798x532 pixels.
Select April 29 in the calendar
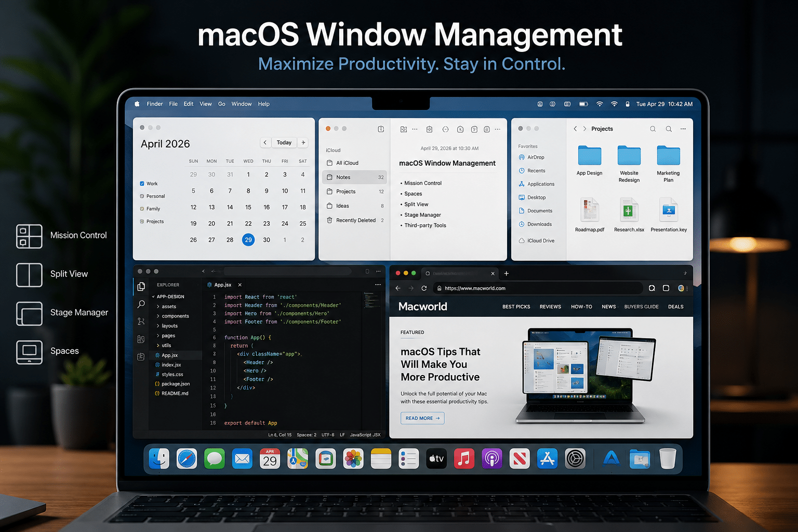click(248, 240)
